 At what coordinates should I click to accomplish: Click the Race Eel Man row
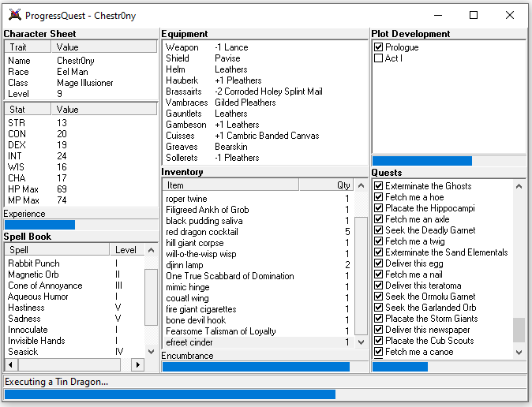coord(81,72)
